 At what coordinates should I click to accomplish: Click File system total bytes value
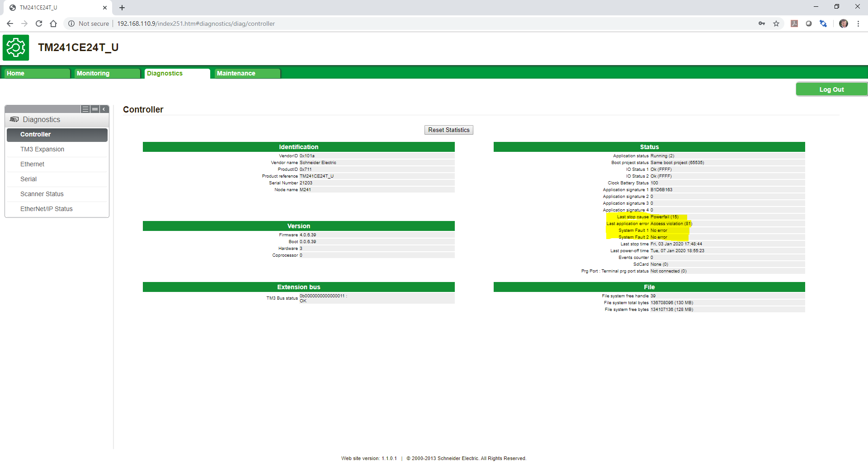click(x=672, y=303)
